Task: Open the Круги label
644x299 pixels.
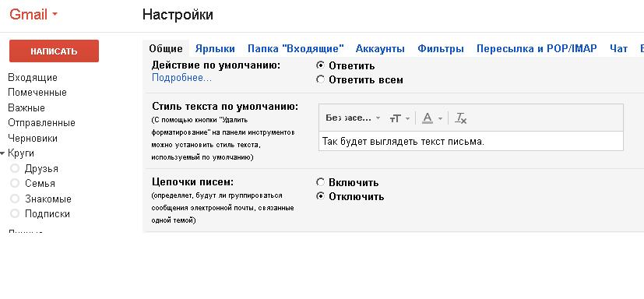Action: [x=21, y=153]
